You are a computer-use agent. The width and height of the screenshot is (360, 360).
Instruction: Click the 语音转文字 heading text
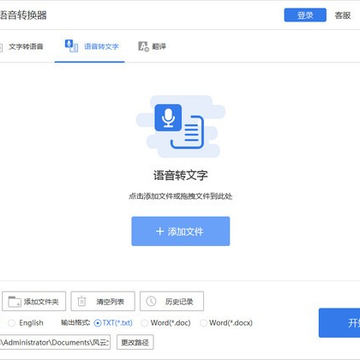pyautogui.click(x=180, y=176)
